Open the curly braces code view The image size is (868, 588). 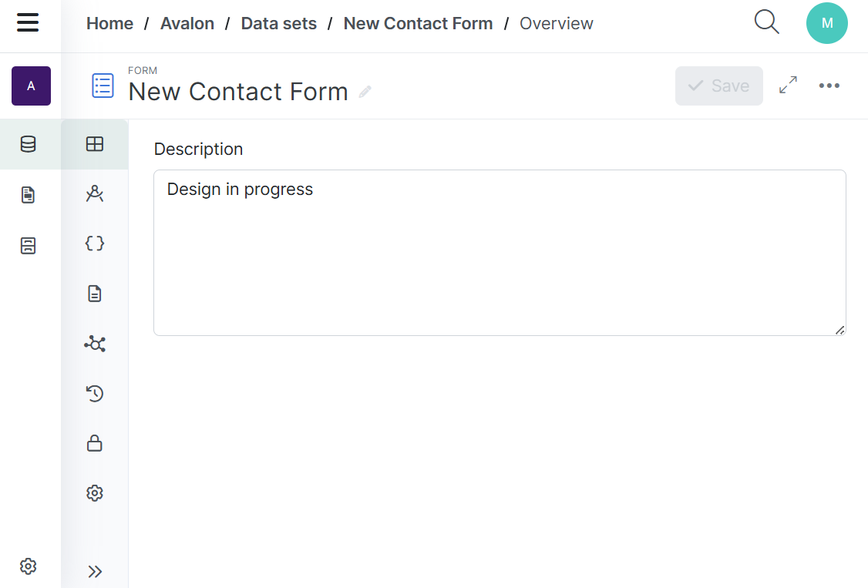tap(95, 244)
